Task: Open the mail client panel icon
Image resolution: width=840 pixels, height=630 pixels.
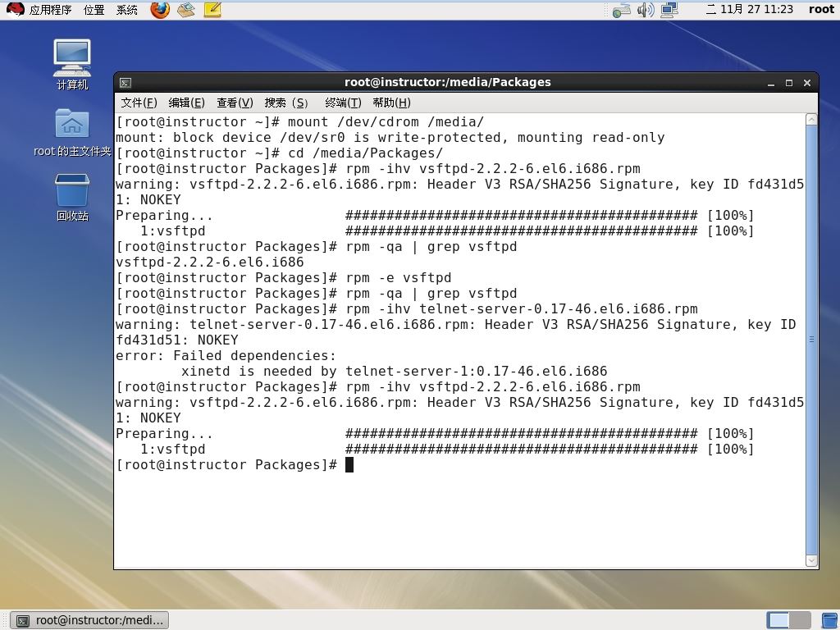Action: click(x=186, y=10)
